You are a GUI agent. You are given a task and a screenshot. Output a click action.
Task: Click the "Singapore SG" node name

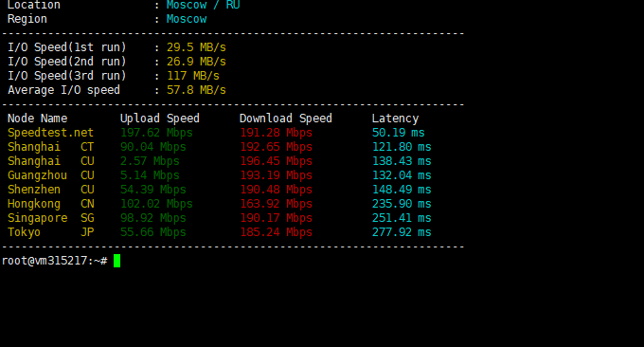point(50,218)
